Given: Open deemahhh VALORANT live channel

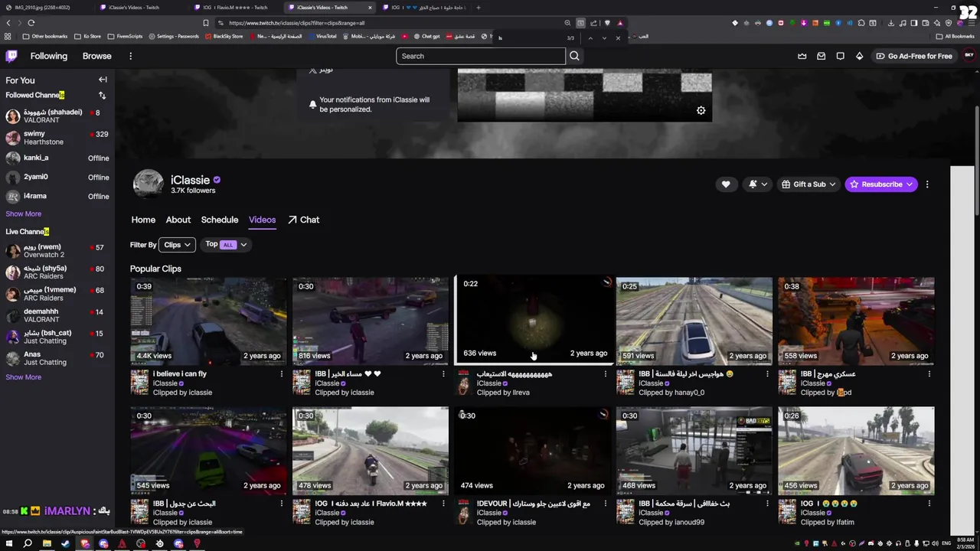Looking at the screenshot, I should click(x=57, y=315).
